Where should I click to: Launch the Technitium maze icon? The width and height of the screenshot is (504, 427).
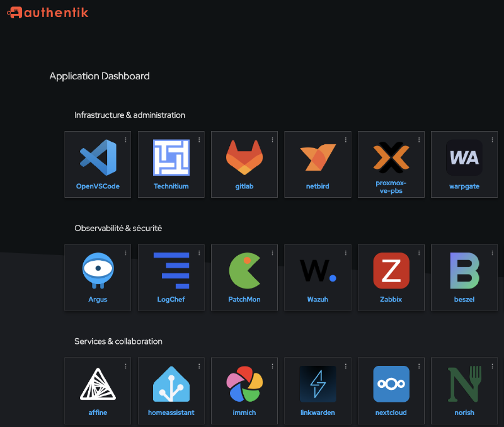click(171, 157)
